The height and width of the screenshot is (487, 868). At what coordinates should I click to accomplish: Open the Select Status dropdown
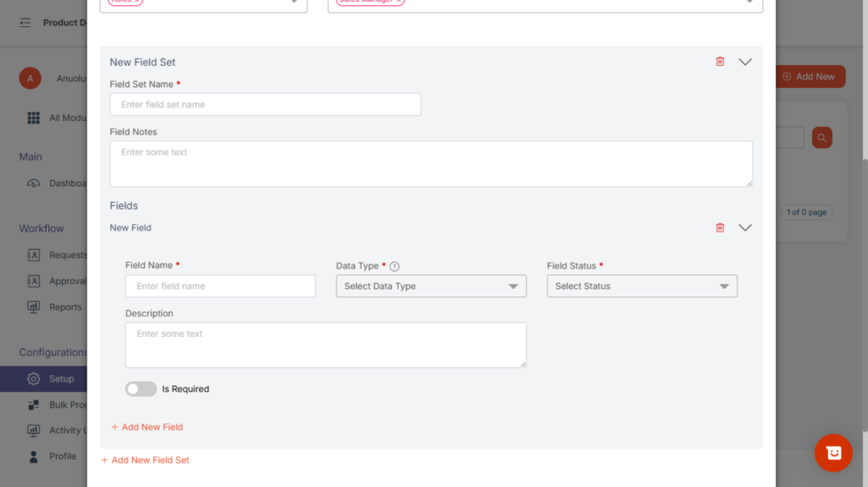[x=642, y=286]
